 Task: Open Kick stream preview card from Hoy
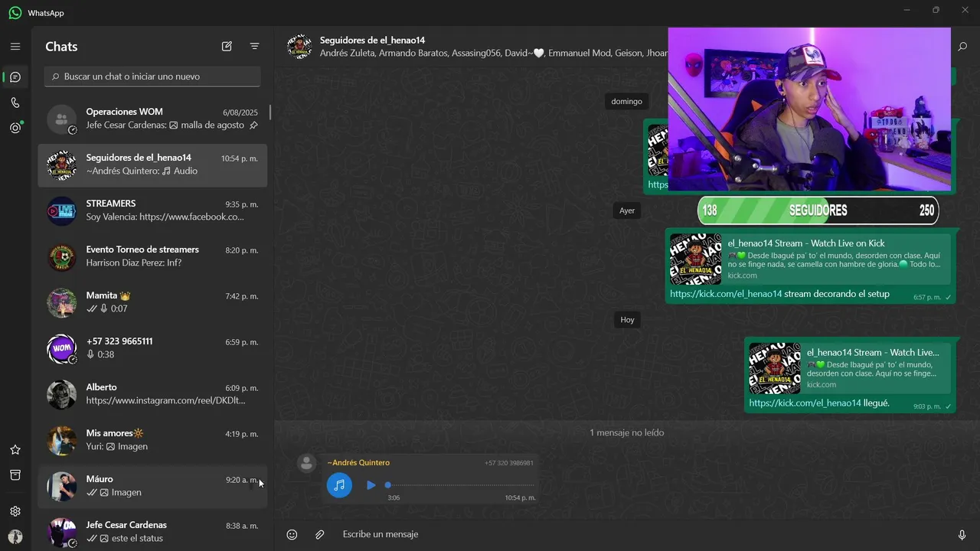(x=849, y=368)
